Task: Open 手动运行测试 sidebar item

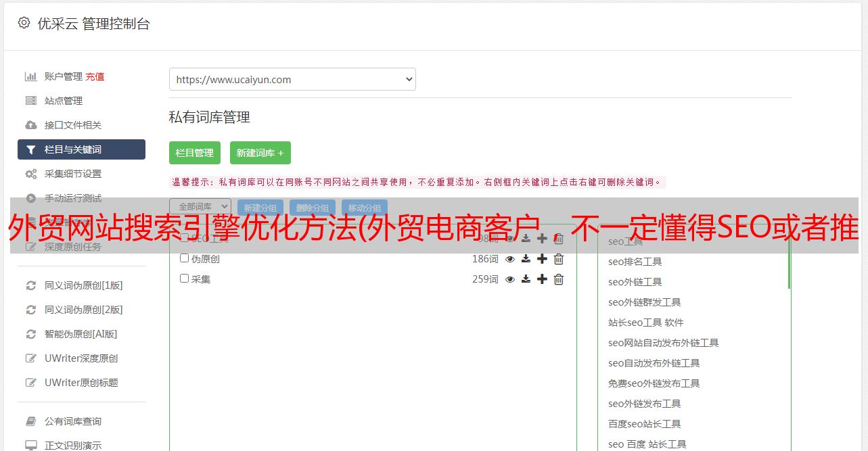Action: click(x=73, y=198)
